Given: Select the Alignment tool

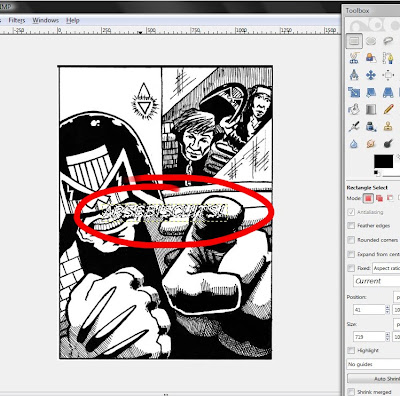Looking at the screenshot, I should pos(388,75).
